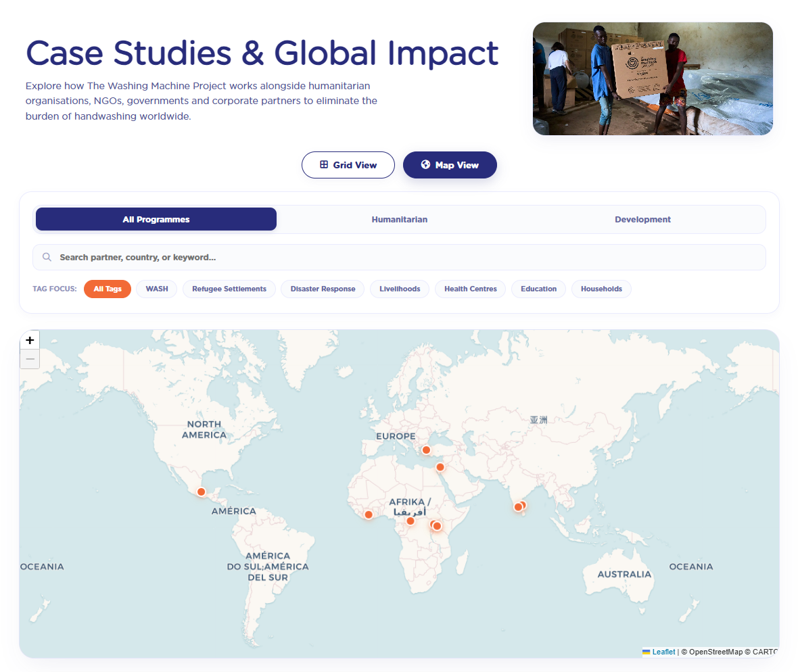Screen dimensions: 798x672
Task: Click the TAG FOCUS label
Action: [x=55, y=289]
